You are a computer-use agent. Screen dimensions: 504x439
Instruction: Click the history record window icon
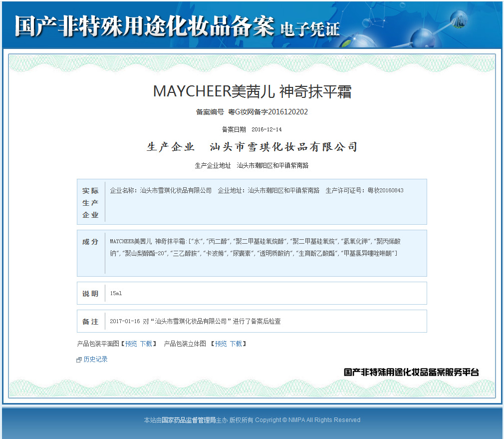[79, 360]
